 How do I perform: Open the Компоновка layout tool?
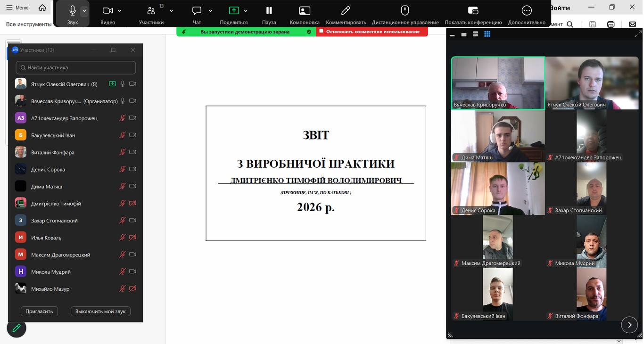click(x=305, y=11)
